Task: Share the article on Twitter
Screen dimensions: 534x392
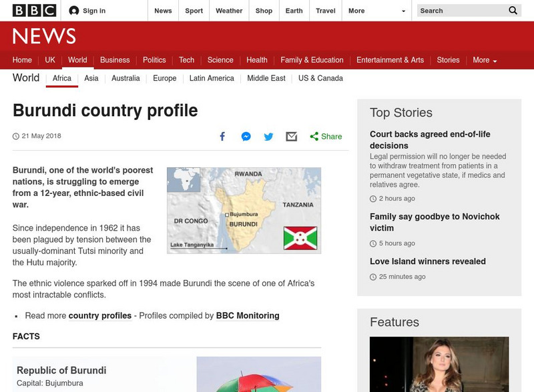Action: pos(268,136)
